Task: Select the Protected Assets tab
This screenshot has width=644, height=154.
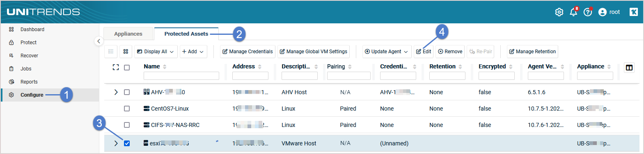Action: pyautogui.click(x=186, y=34)
